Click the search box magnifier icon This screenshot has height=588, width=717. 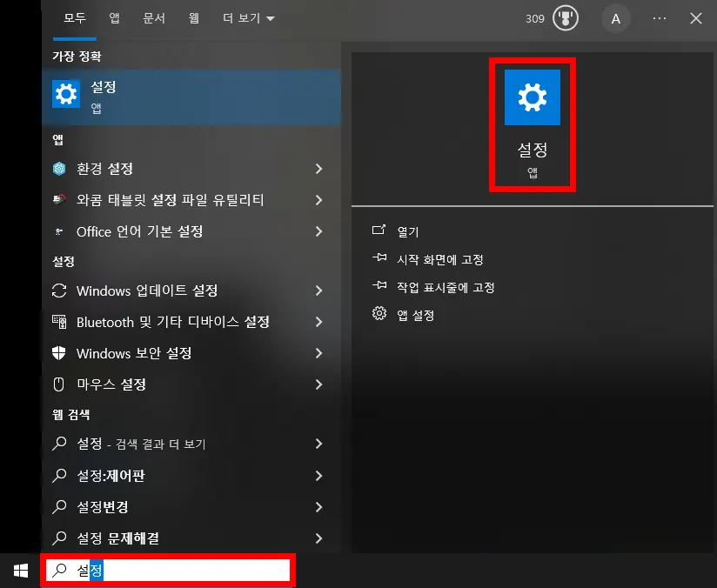click(59, 571)
